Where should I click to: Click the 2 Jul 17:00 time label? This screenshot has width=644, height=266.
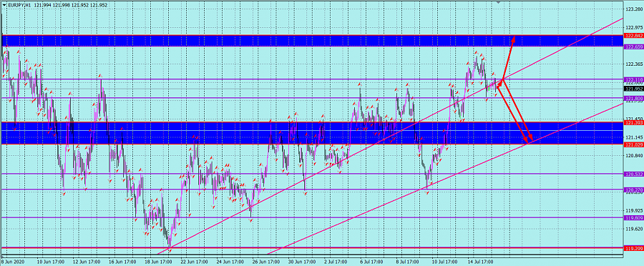(x=336, y=261)
